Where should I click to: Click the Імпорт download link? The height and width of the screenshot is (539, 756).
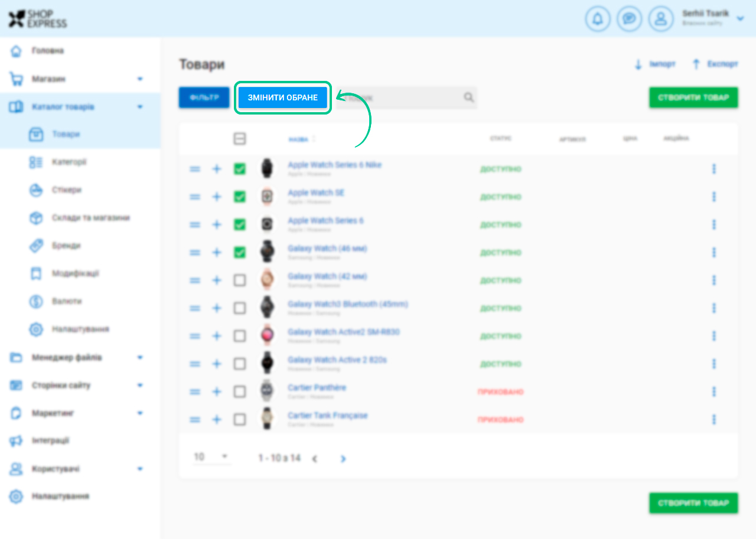pyautogui.click(x=654, y=64)
